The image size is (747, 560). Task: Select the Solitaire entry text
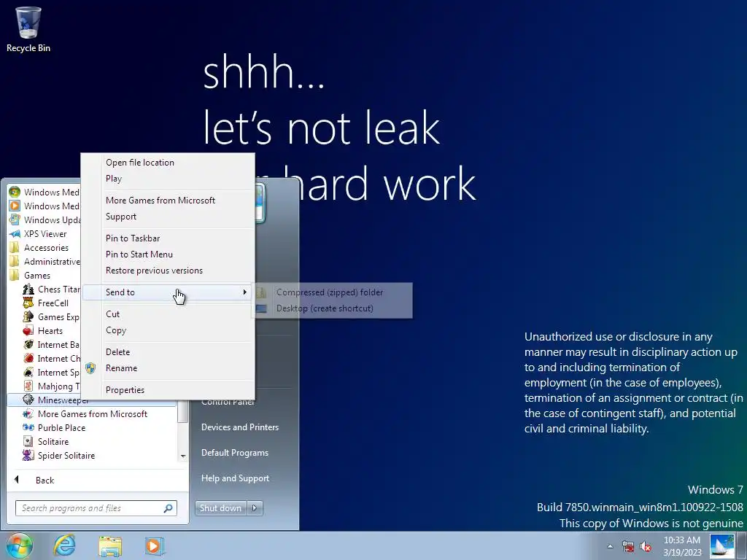point(53,442)
